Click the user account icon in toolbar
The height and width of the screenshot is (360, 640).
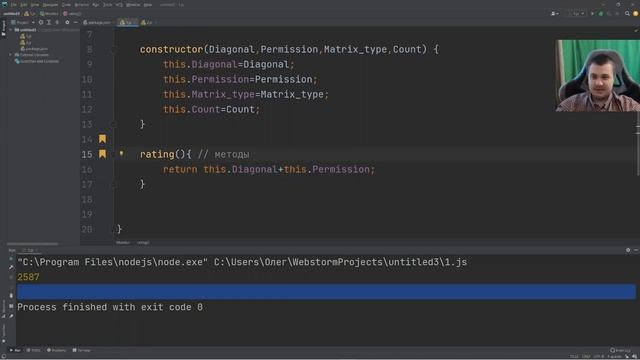[x=555, y=13]
